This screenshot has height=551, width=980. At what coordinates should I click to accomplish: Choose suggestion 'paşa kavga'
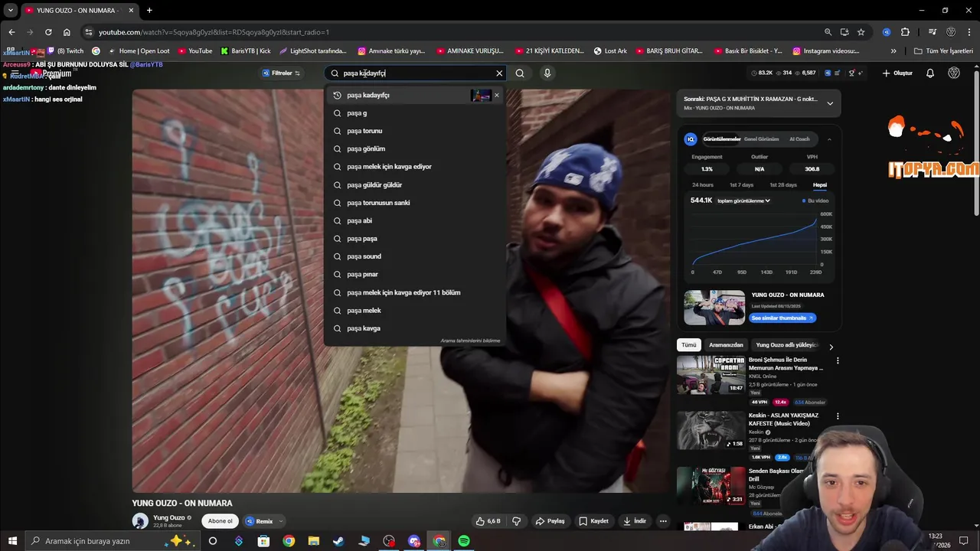[x=414, y=328]
